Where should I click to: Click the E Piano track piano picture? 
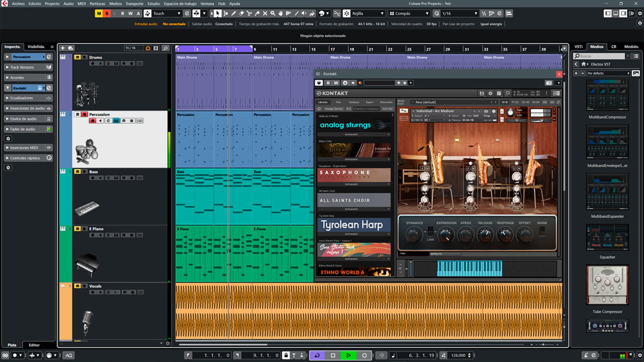86,264
